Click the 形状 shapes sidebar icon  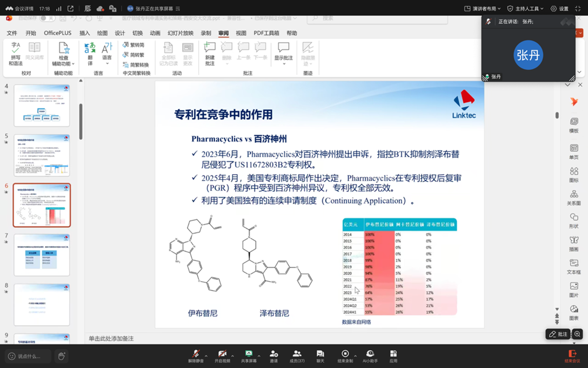click(x=573, y=220)
